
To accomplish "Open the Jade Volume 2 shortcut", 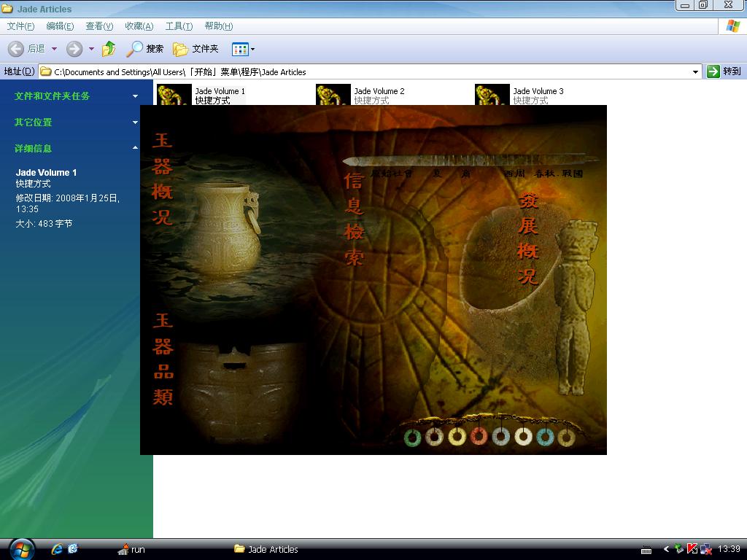I will click(x=333, y=95).
